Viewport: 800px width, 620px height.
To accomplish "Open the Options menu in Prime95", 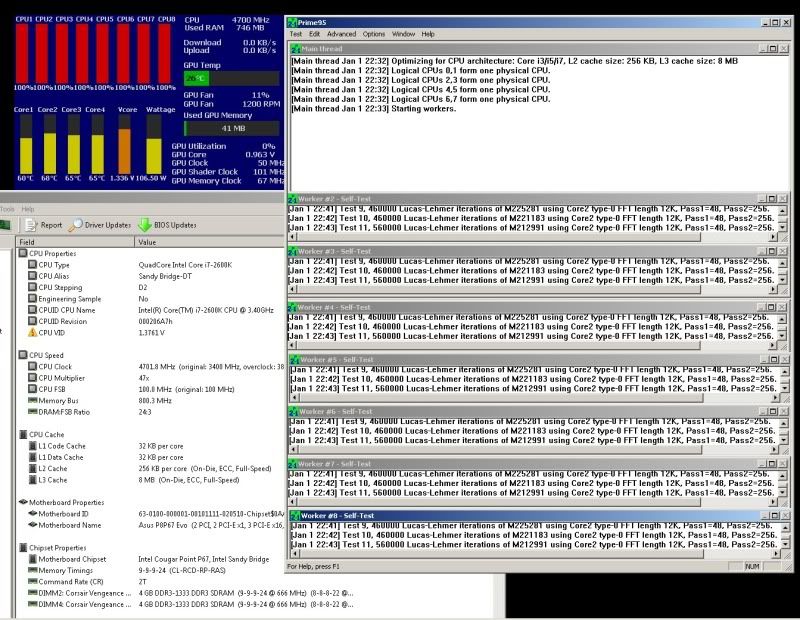I will [x=374, y=34].
